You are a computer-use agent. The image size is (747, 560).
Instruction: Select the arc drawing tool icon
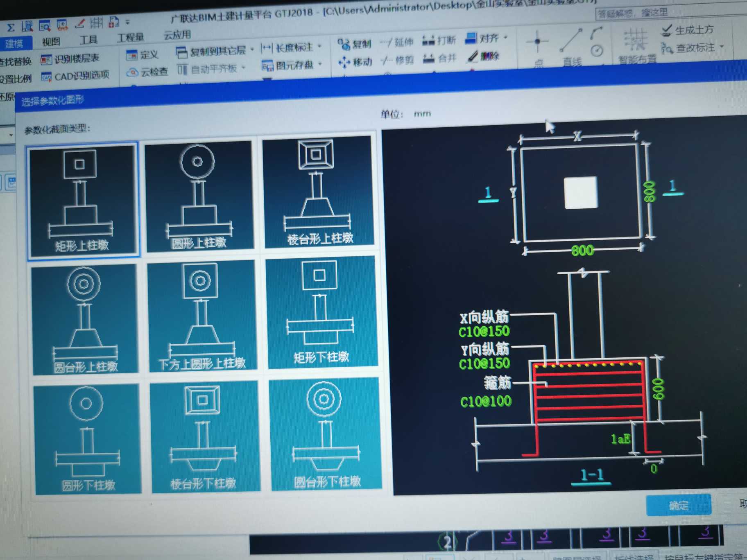[596, 34]
